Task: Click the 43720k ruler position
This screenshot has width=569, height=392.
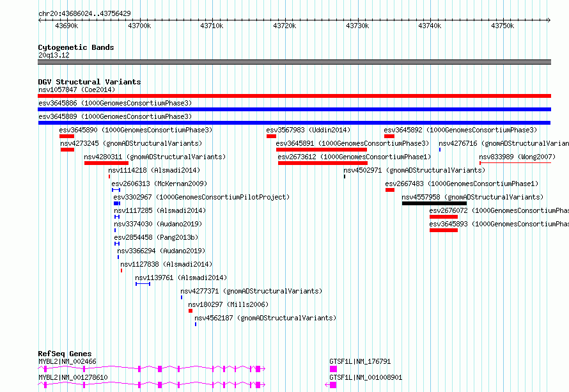Action: [x=285, y=26]
